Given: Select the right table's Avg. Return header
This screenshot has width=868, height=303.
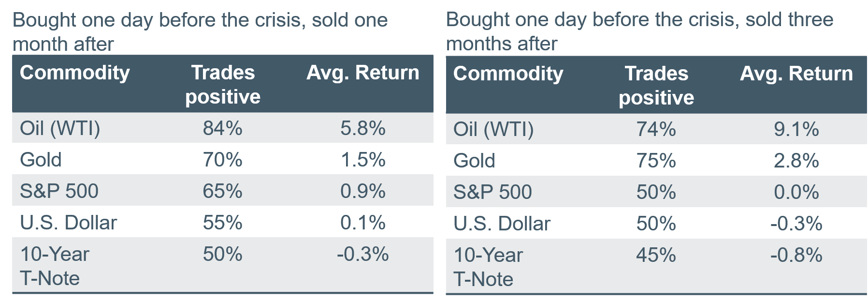Looking at the screenshot, I should [796, 74].
